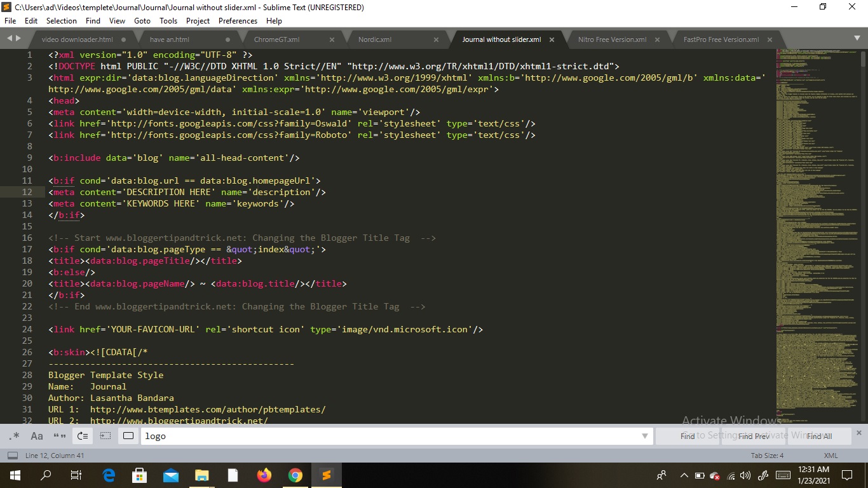The image size is (868, 488).
Task: Enable search in selection
Action: [x=105, y=436]
